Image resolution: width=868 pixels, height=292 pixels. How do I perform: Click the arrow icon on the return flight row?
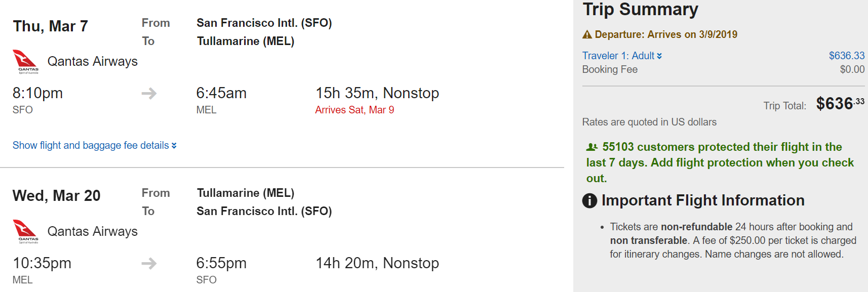pos(149,263)
